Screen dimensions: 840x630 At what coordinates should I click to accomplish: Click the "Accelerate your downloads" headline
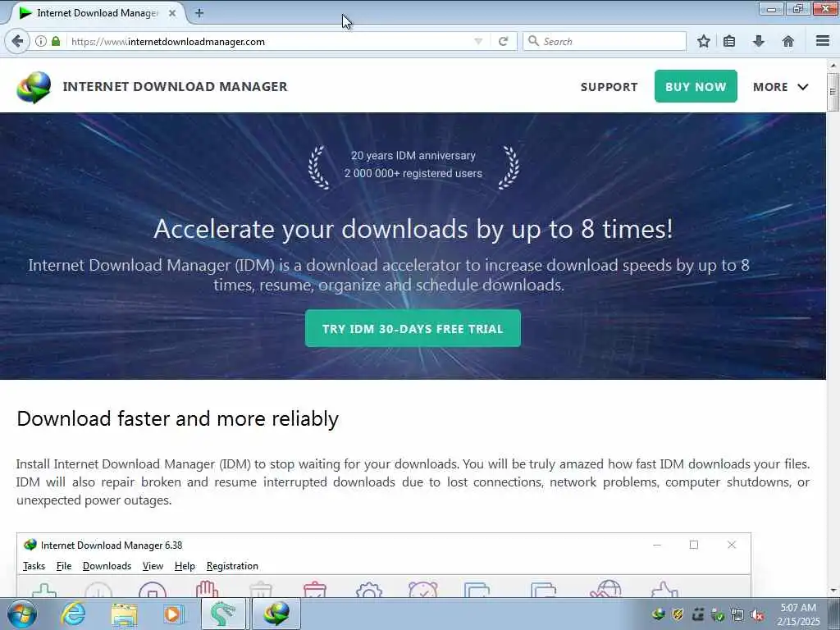(413, 230)
